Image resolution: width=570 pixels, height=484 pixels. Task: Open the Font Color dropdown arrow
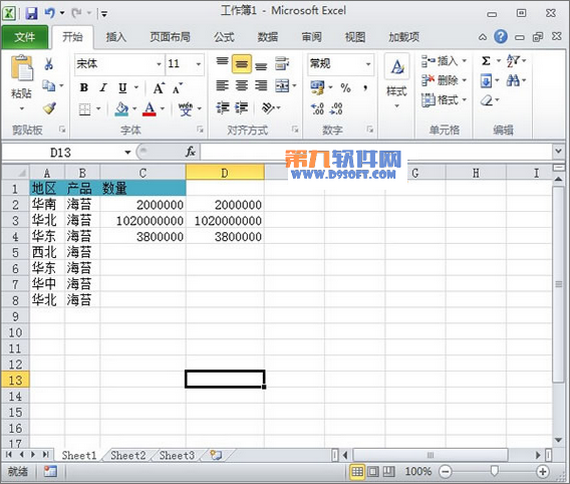[x=162, y=109]
